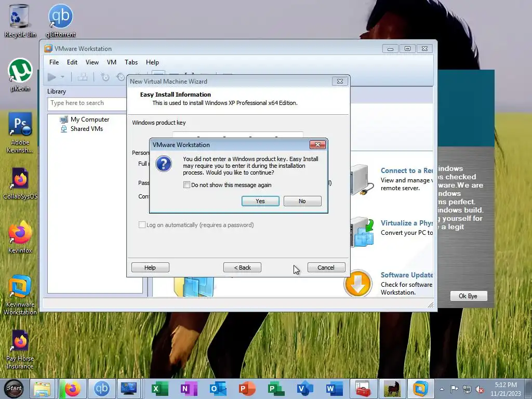532x399 pixels.
Task: Click the Library search field
Action: point(87,103)
